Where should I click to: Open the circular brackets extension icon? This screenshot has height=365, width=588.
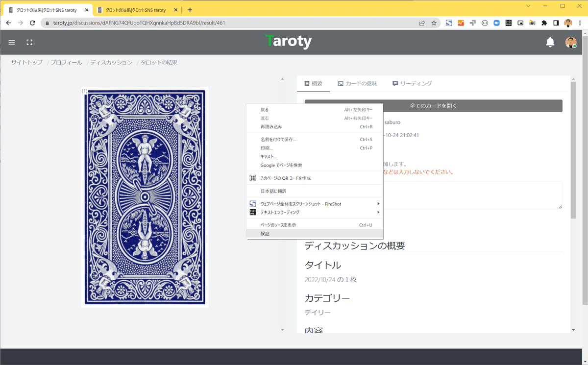click(x=485, y=23)
